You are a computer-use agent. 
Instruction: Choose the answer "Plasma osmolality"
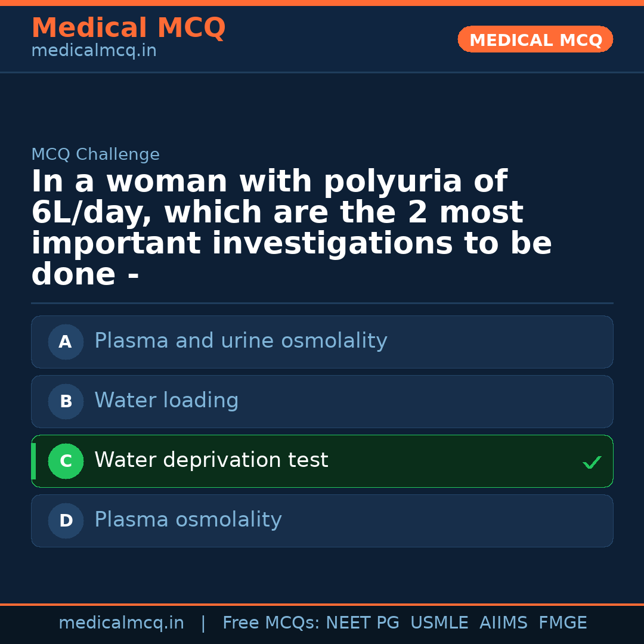(x=188, y=520)
